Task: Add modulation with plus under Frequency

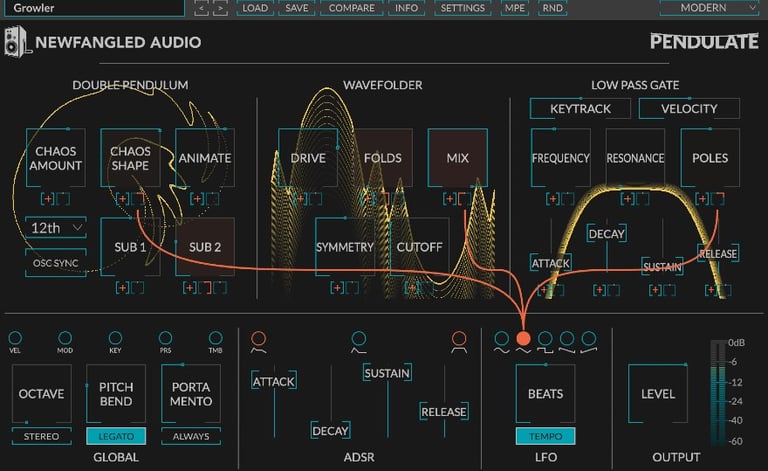Action: click(553, 199)
